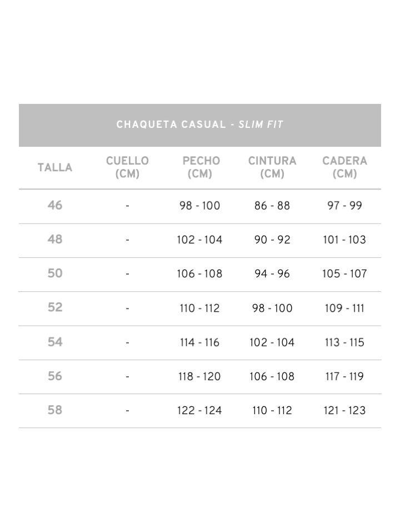Screen dimensions: 400x532
Task: Select the CINTURA (CM) column header
Action: [272, 167]
